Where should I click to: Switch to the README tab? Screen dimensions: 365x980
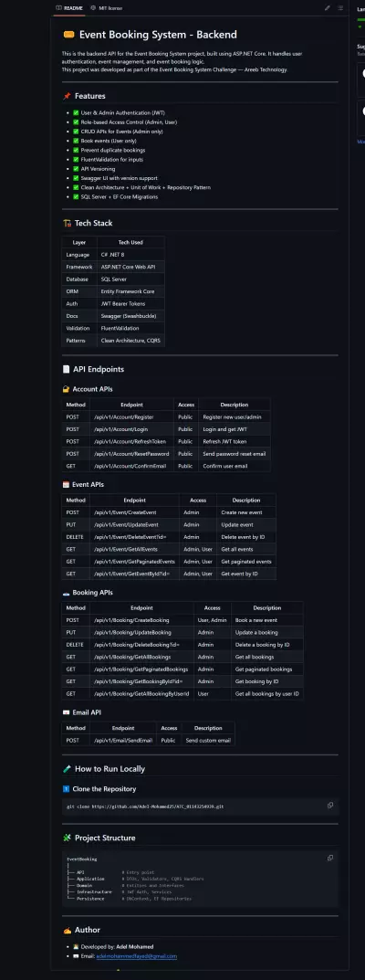coord(69,8)
